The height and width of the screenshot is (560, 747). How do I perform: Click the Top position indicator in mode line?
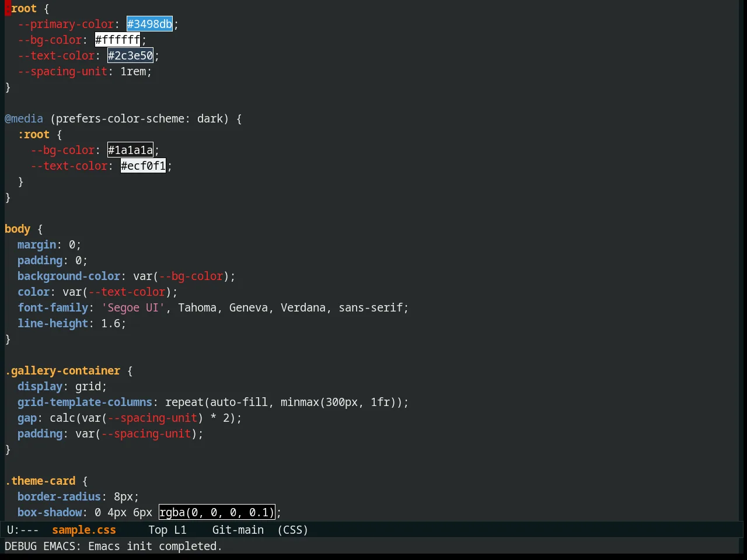(x=158, y=530)
